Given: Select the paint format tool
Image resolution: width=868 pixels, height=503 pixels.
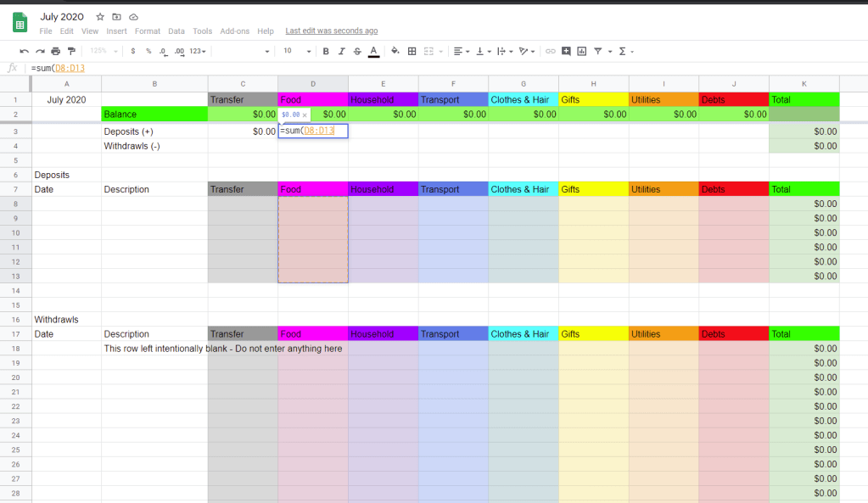Looking at the screenshot, I should coord(71,52).
